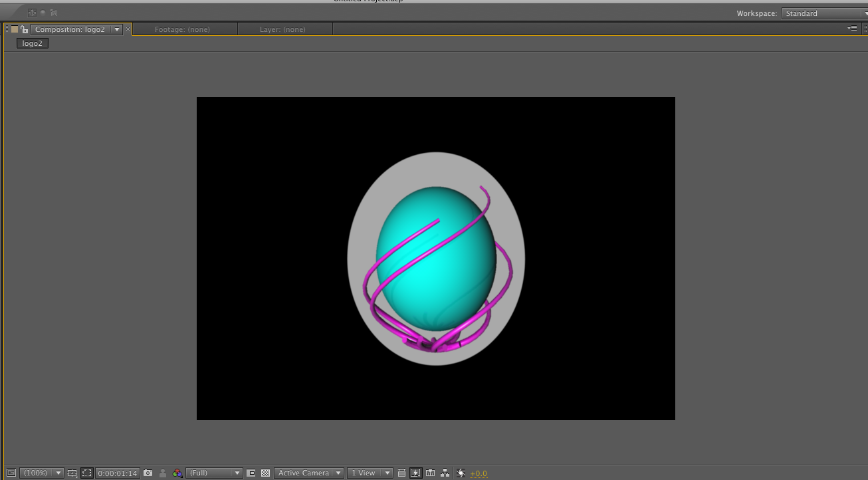Open the composition panel options menu
Screen dimensions: 868x480
click(852, 29)
